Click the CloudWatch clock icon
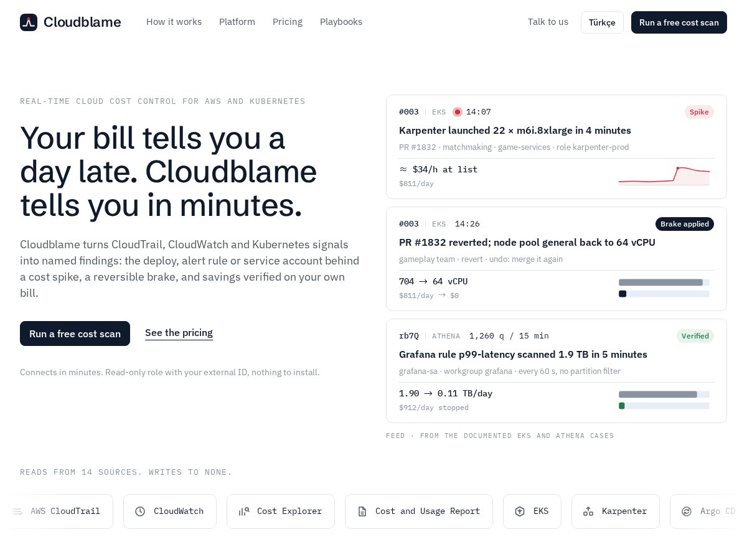This screenshot has height=560, width=747. point(140,511)
